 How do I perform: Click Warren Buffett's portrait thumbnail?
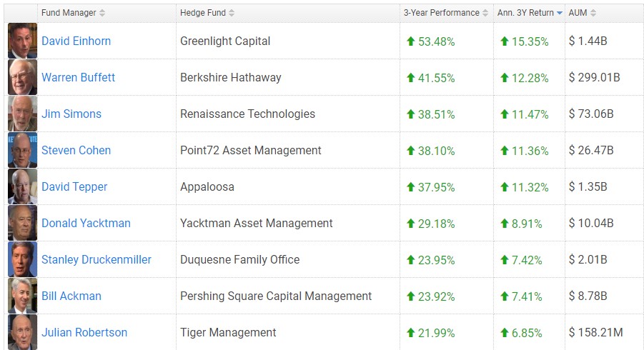22,78
